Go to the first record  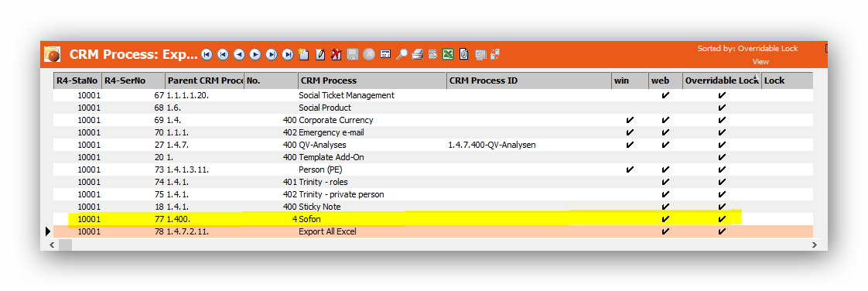[x=207, y=54]
